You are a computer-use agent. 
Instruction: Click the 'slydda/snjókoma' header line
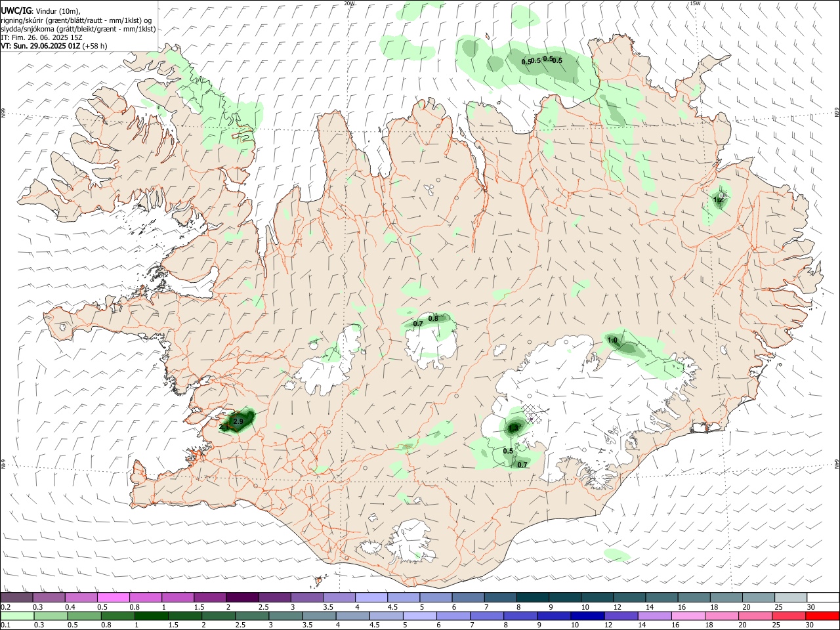click(78, 29)
